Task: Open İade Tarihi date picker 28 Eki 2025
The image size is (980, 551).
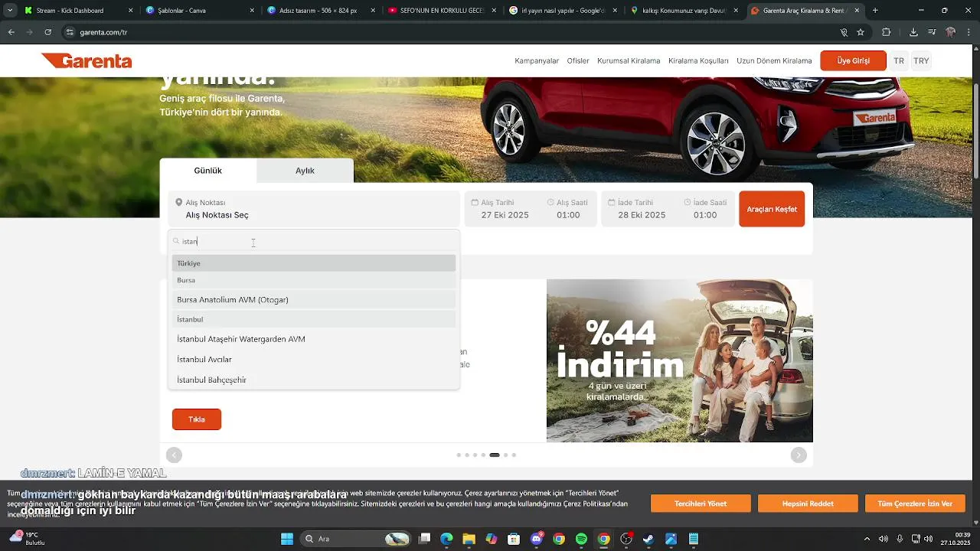Action: click(642, 215)
